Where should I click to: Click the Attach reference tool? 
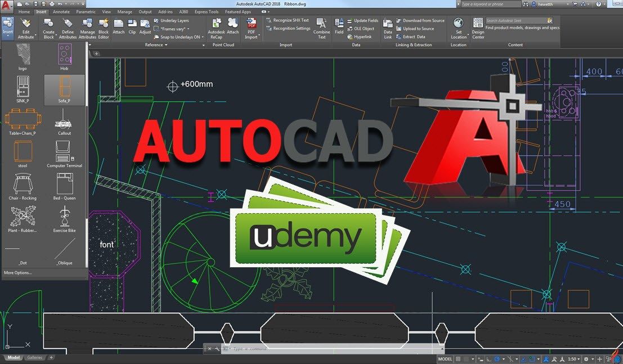[118, 26]
